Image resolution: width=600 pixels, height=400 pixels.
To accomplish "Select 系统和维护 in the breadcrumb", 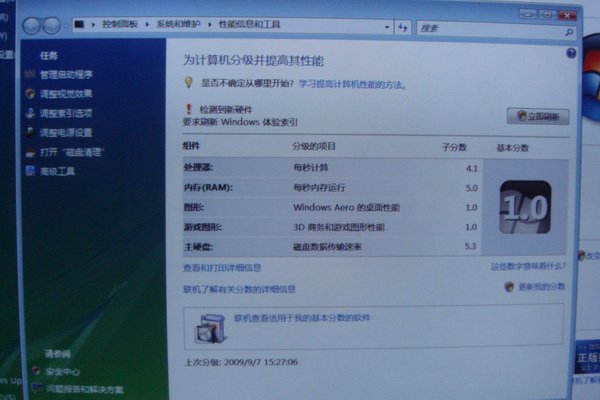I will [178, 24].
